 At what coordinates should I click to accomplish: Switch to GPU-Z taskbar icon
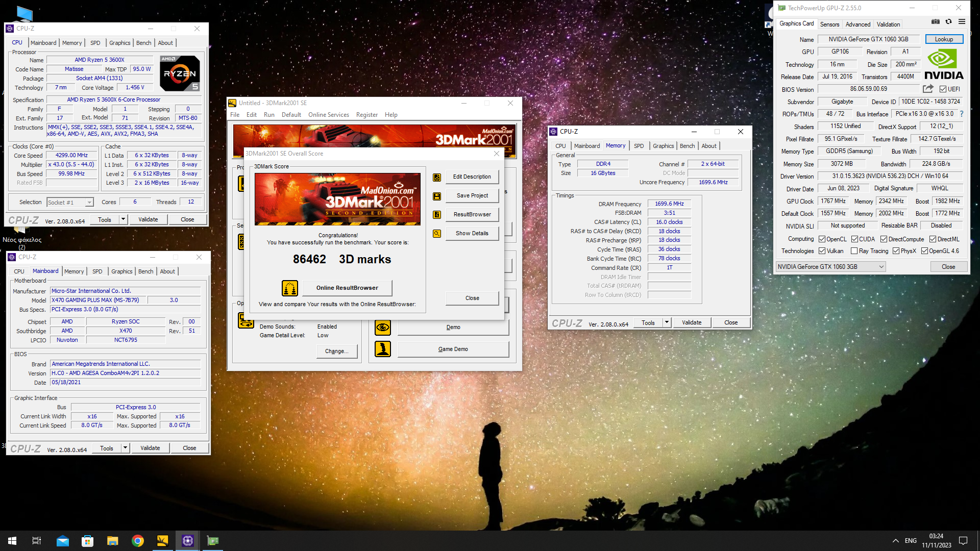(213, 541)
